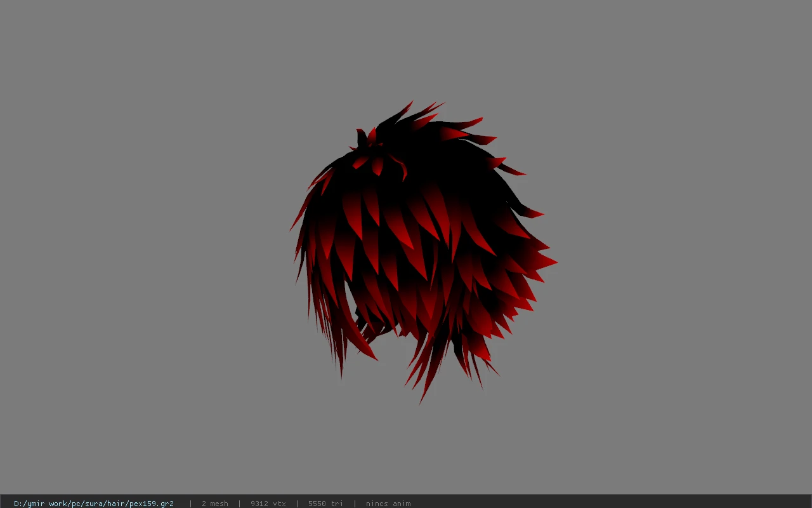Viewport: 812px width, 508px height.
Task: Click the file path D:/ymir work/pc/sura/hair/pex159.gr2
Action: (x=94, y=504)
